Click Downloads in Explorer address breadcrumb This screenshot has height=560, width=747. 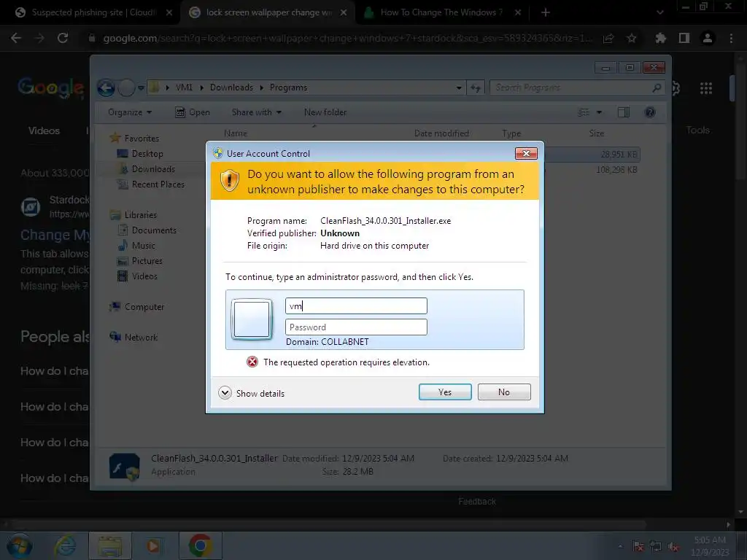click(x=231, y=87)
